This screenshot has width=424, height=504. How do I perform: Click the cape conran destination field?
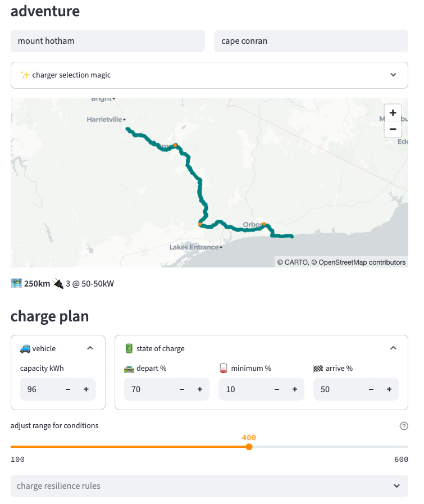[x=311, y=41]
